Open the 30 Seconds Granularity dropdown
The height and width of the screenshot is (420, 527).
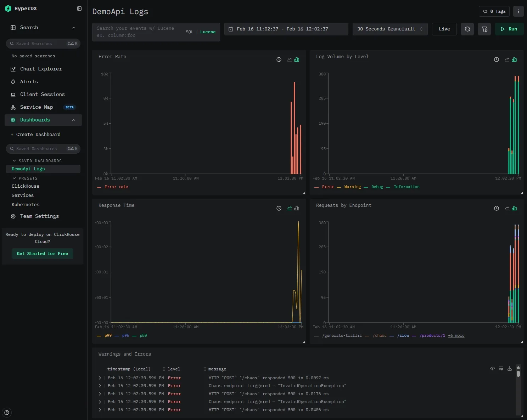click(x=390, y=29)
